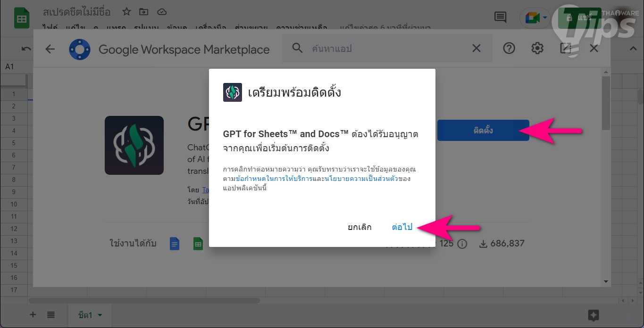Open Marketplace help question-mark icon
Screen dimensions: 644x328
point(509,48)
